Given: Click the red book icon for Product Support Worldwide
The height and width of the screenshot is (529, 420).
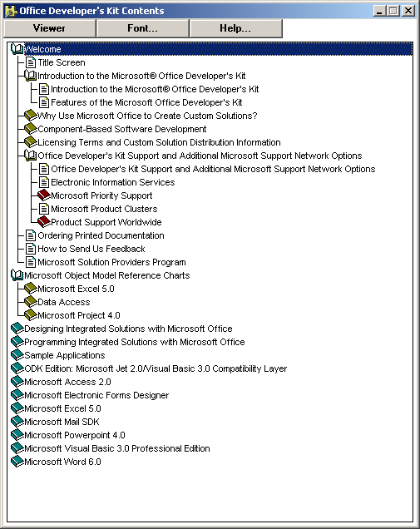Looking at the screenshot, I should (44, 221).
